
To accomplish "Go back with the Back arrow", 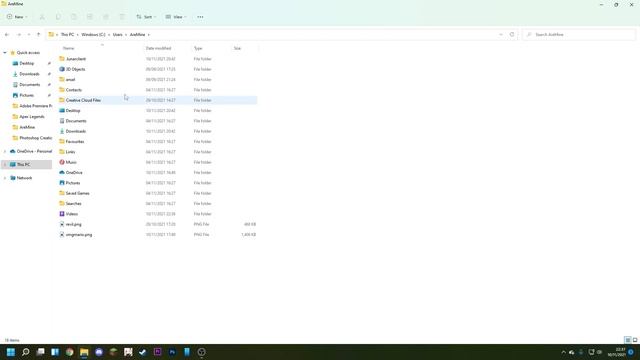I will (7, 35).
